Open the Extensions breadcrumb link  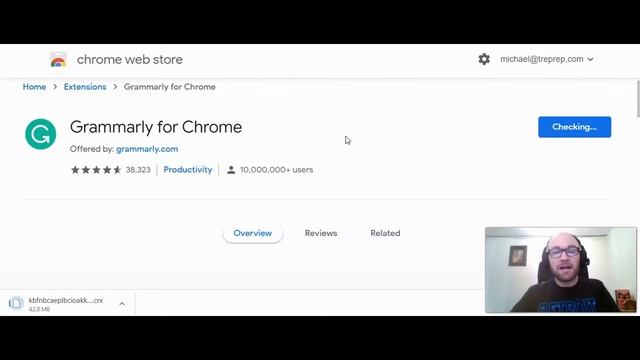(85, 87)
